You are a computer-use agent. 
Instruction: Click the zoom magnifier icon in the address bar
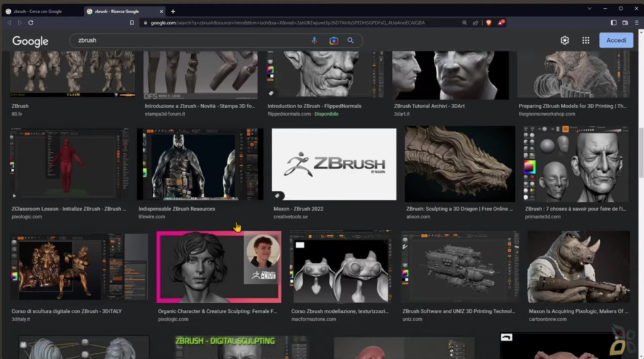pos(465,23)
